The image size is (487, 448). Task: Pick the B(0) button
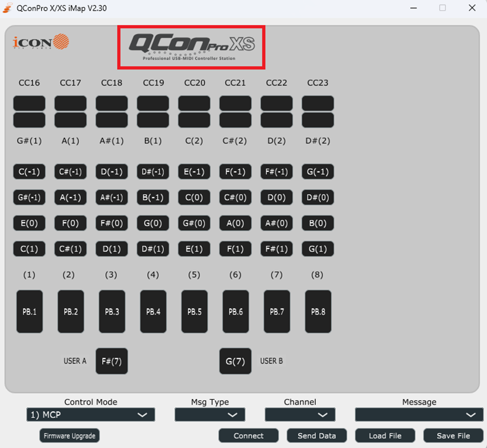point(318,223)
